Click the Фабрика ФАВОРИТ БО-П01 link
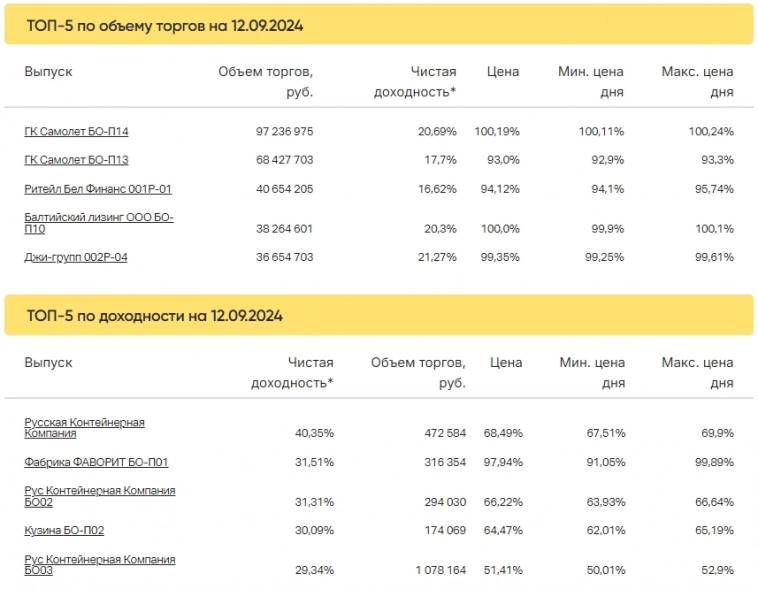This screenshot has width=758, height=589. pyautogui.click(x=96, y=462)
